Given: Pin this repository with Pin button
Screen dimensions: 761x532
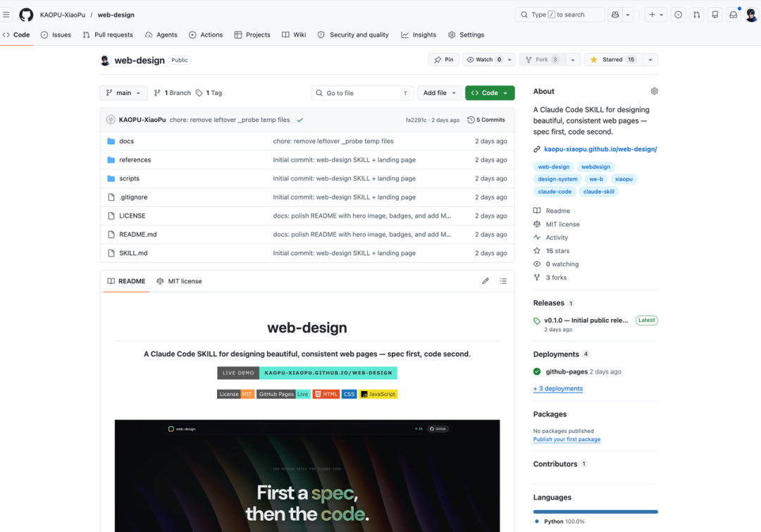Looking at the screenshot, I should pyautogui.click(x=444, y=60).
